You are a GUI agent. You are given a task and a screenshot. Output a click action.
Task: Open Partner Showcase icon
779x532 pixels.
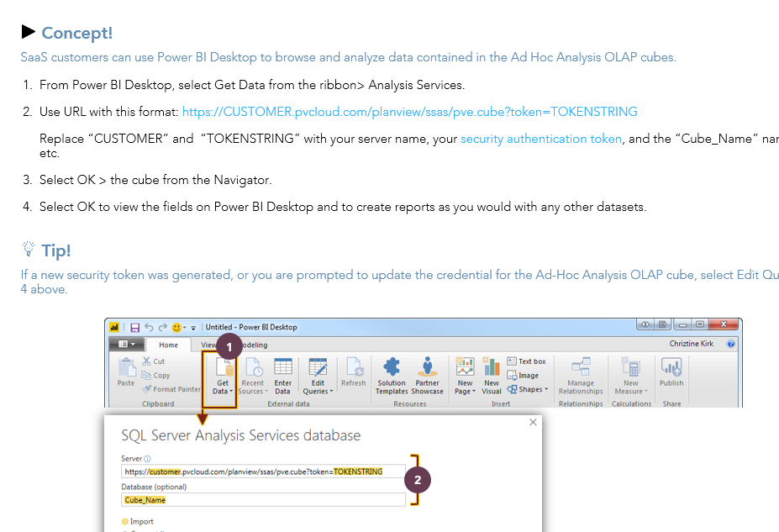click(427, 366)
